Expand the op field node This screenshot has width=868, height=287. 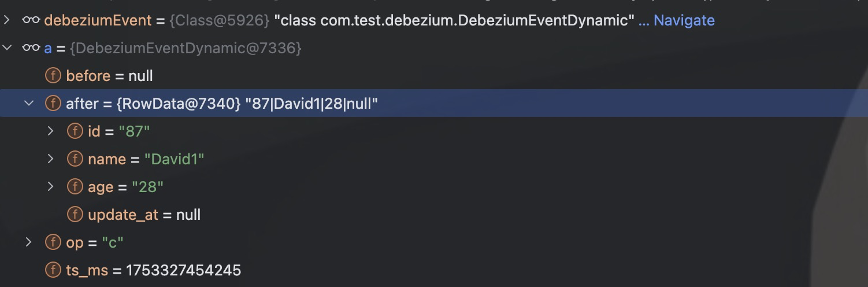pyautogui.click(x=28, y=242)
